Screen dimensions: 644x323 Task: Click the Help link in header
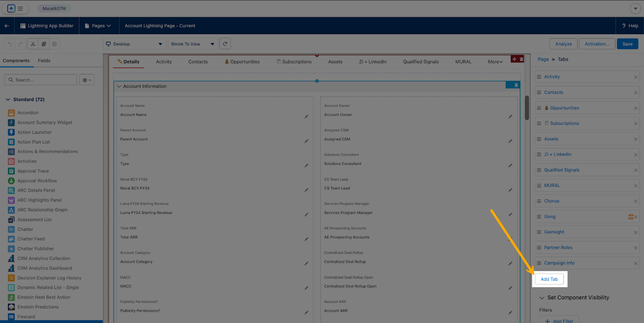pyautogui.click(x=630, y=26)
